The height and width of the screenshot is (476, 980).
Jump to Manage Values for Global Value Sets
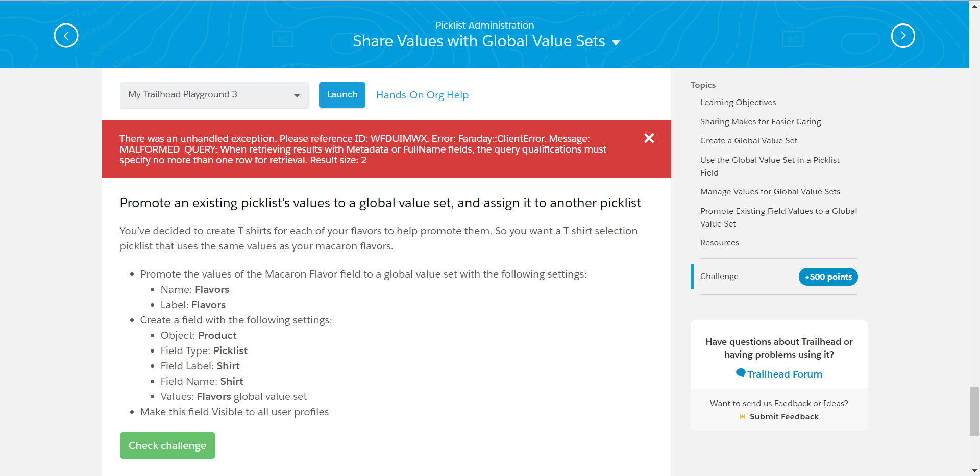(x=770, y=192)
